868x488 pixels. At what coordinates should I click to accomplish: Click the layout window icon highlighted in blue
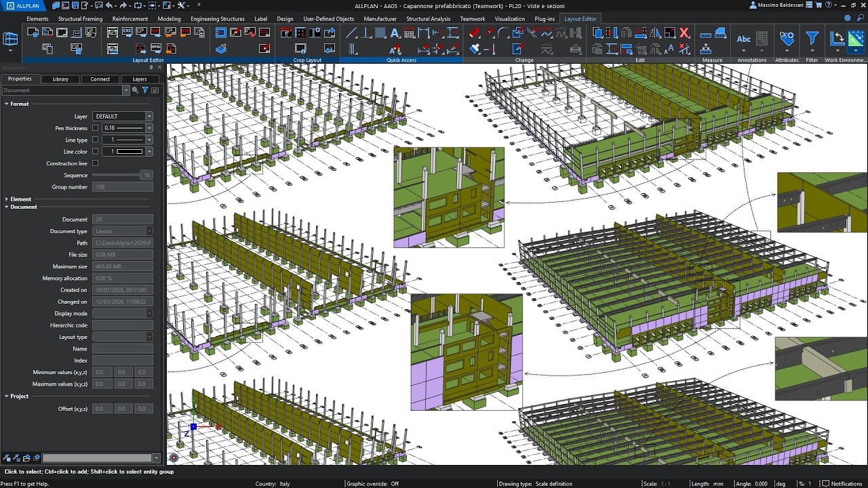(221, 33)
